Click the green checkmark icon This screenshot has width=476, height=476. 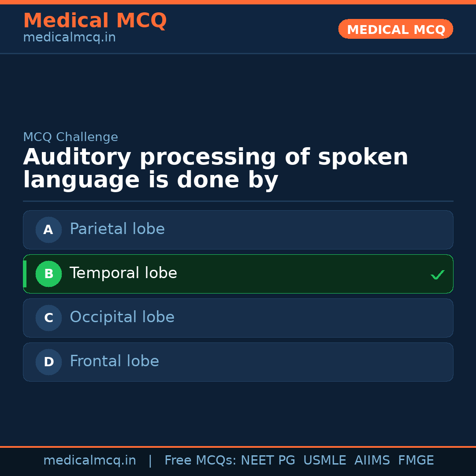[437, 275]
